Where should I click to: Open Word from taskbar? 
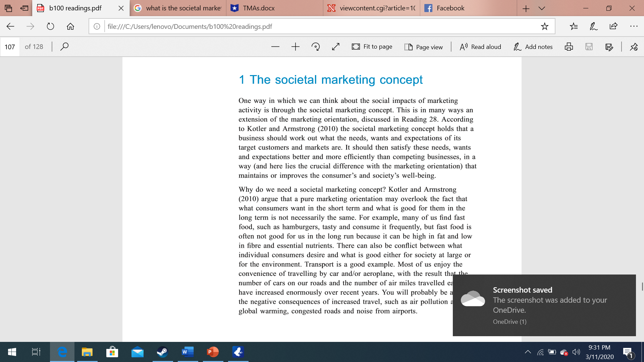[x=188, y=352]
